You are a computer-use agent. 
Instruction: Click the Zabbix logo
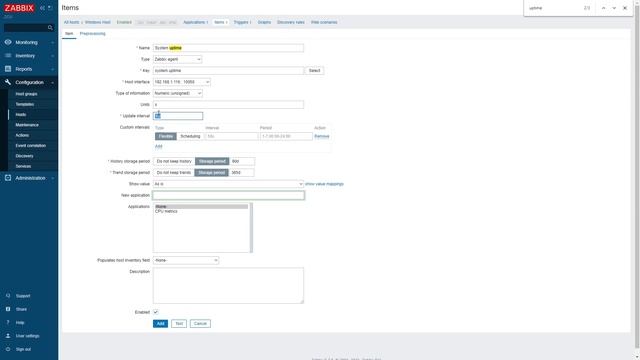(19, 8)
